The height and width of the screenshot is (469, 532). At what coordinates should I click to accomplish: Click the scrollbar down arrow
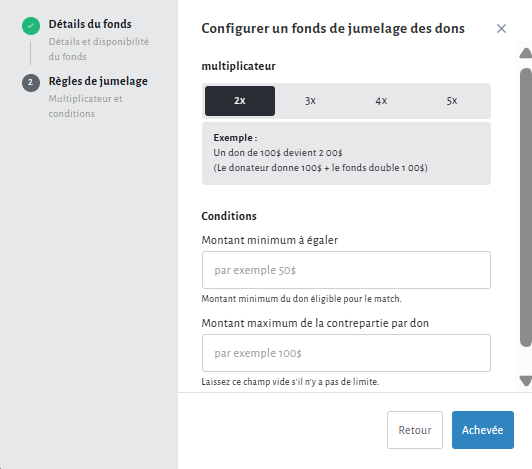526,381
